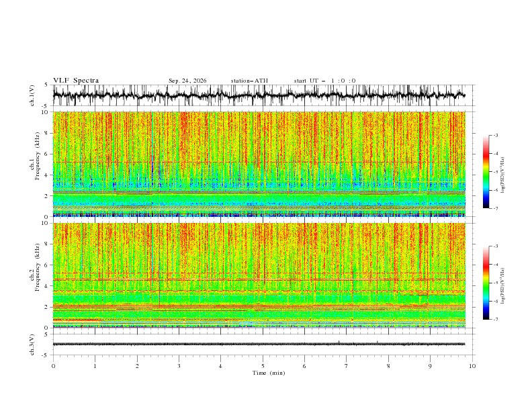This screenshot has height=411, width=532.
Task: Pick the lower PSD color scale bar
Action: (x=486, y=283)
